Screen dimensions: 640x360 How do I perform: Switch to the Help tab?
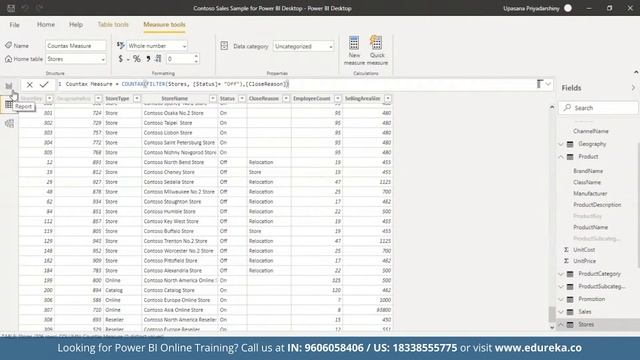coord(76,24)
